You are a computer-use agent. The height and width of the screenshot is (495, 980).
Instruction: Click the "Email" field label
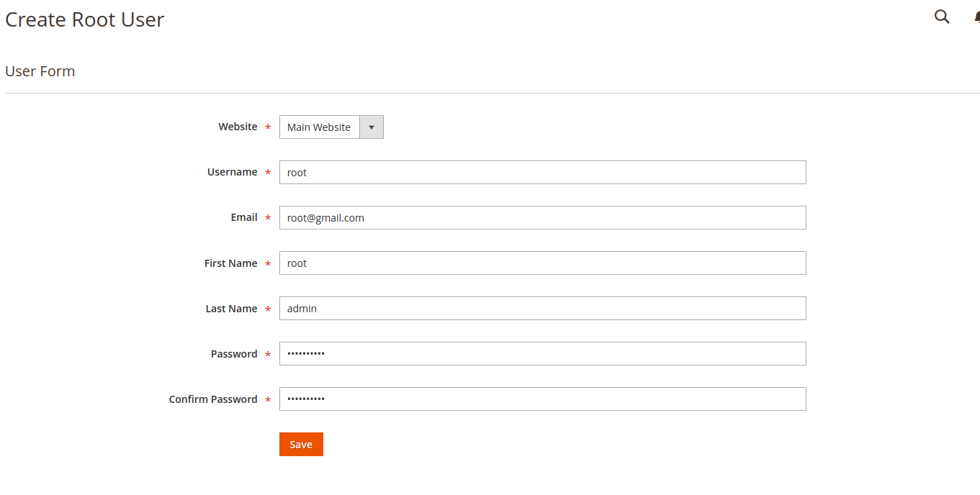coord(244,217)
